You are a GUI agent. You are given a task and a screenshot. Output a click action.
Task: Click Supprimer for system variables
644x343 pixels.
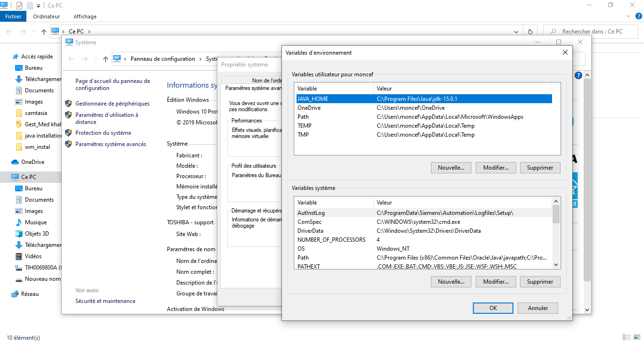[540, 282]
